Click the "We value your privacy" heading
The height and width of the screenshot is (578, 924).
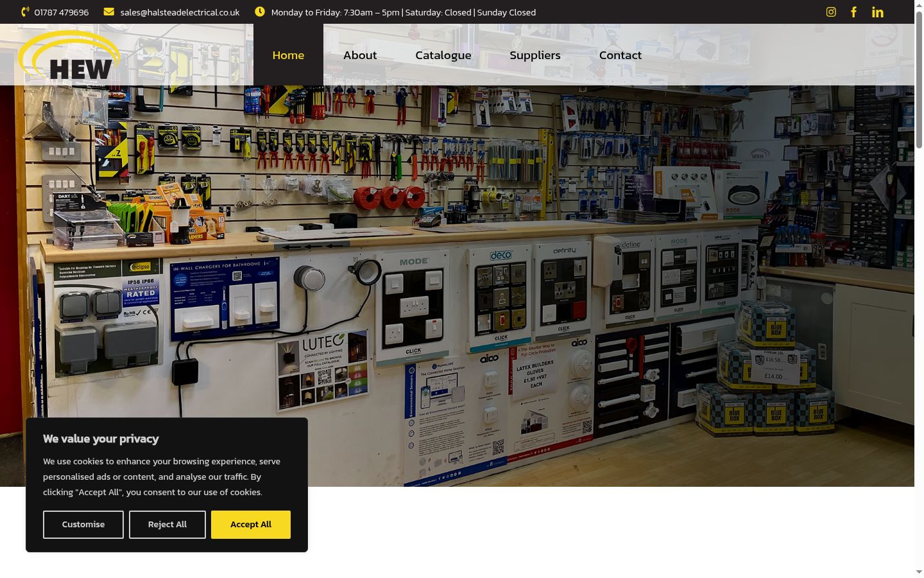pyautogui.click(x=101, y=439)
